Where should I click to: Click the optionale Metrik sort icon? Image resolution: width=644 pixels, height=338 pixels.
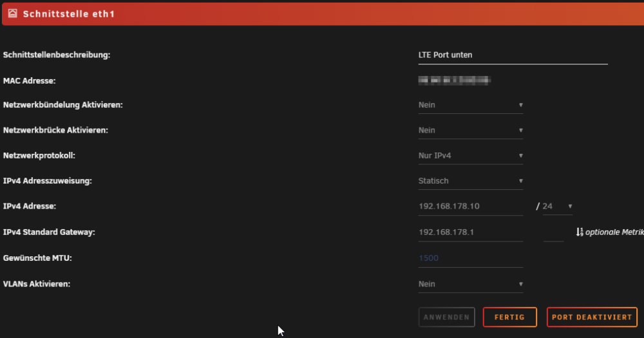pyautogui.click(x=580, y=232)
